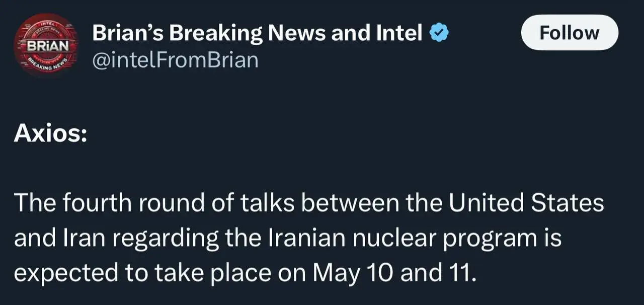Click the "Axios:" text line
The image size is (644, 305).
pos(50,133)
